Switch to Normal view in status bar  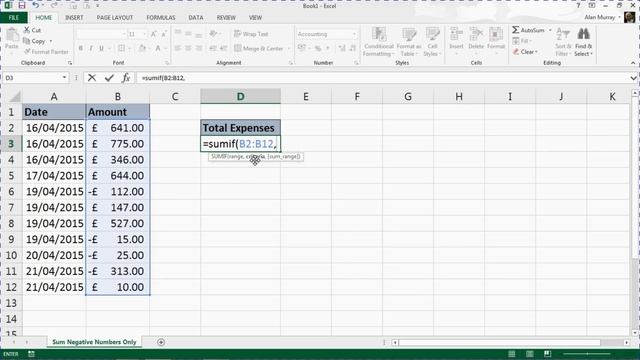pyautogui.click(x=511, y=354)
